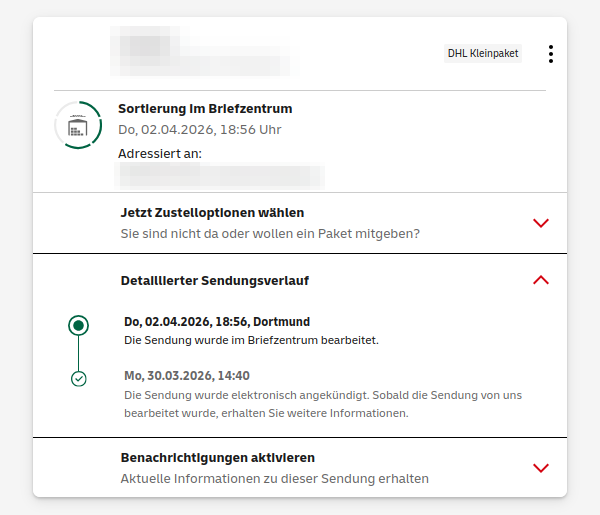Click the 'Adressiert an:' label
Viewport: 600px width, 515px height.
160,154
